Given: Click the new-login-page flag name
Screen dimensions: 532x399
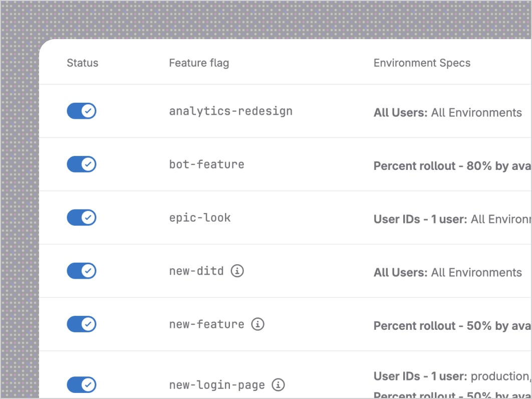Looking at the screenshot, I should click(217, 385).
